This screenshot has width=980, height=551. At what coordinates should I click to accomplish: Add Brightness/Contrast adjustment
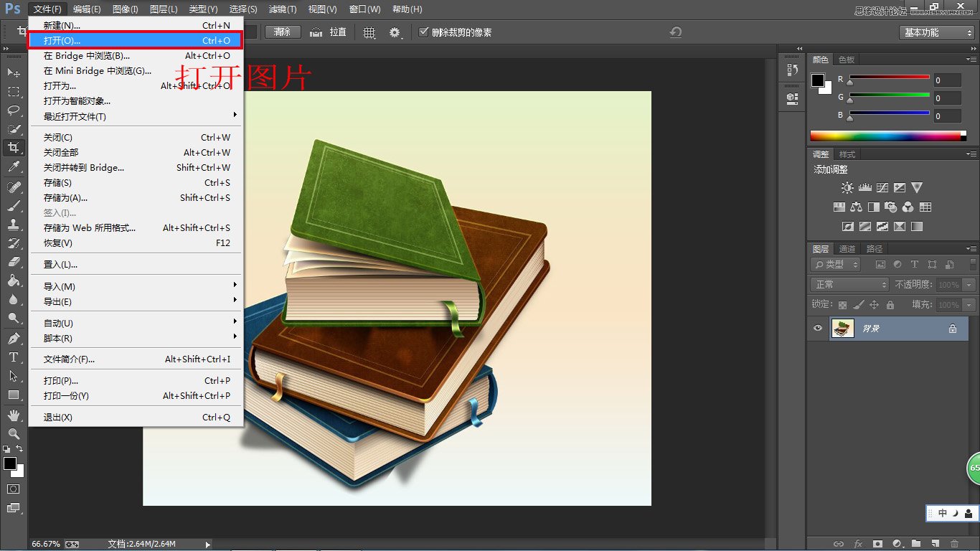[x=847, y=188]
